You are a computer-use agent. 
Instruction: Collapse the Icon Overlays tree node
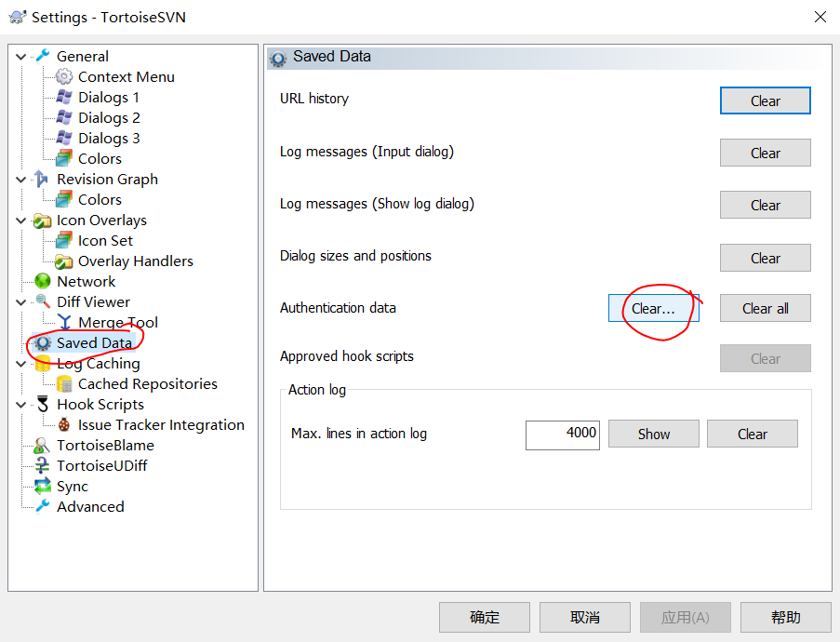point(21,221)
